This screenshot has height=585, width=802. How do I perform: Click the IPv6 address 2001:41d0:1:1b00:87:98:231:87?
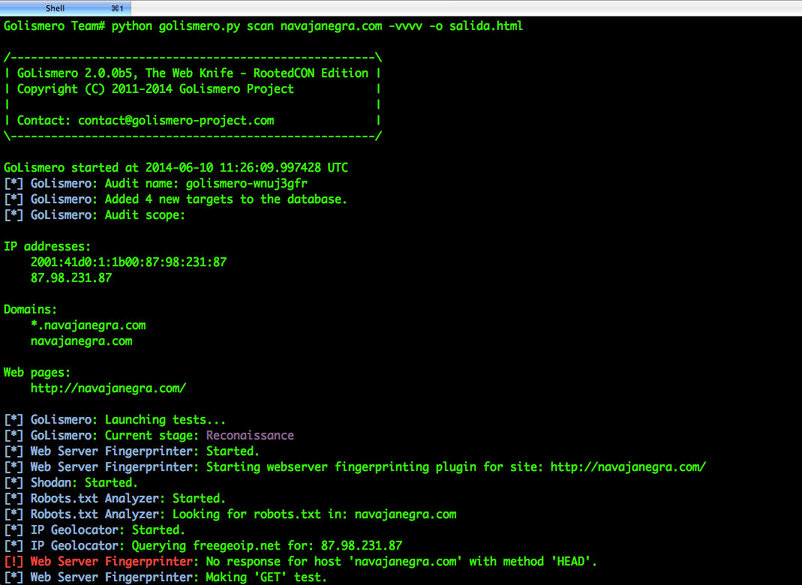pyautogui.click(x=128, y=262)
